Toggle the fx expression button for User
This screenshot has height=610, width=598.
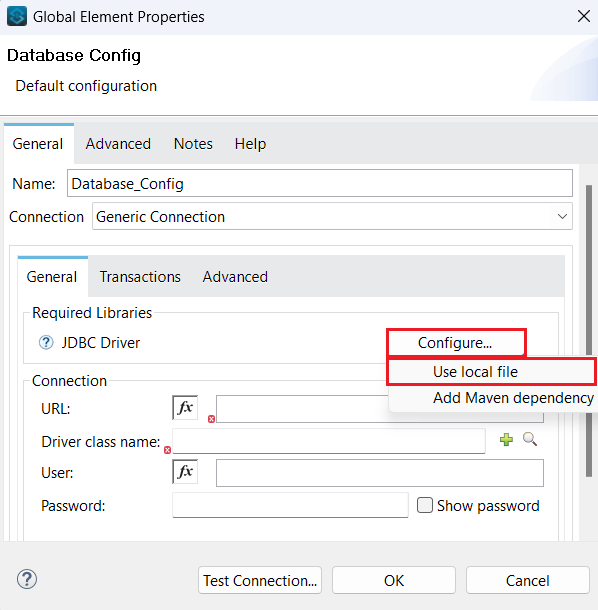pyautogui.click(x=185, y=472)
